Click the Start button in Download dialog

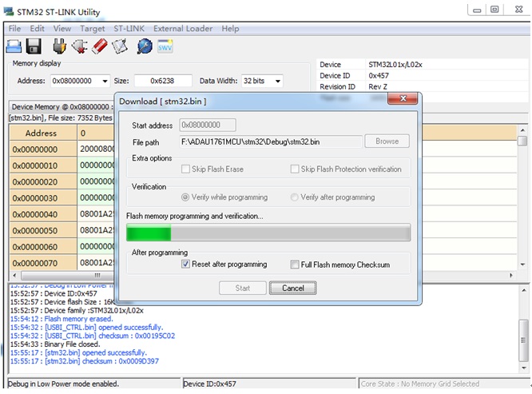243,289
